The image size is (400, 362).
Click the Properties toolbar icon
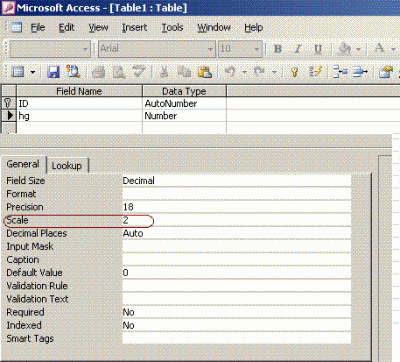click(x=386, y=72)
